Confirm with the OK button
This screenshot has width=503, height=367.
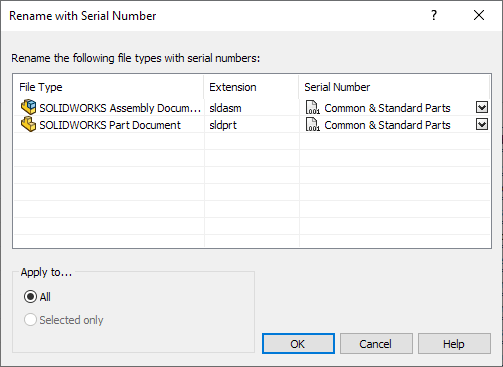tap(298, 344)
